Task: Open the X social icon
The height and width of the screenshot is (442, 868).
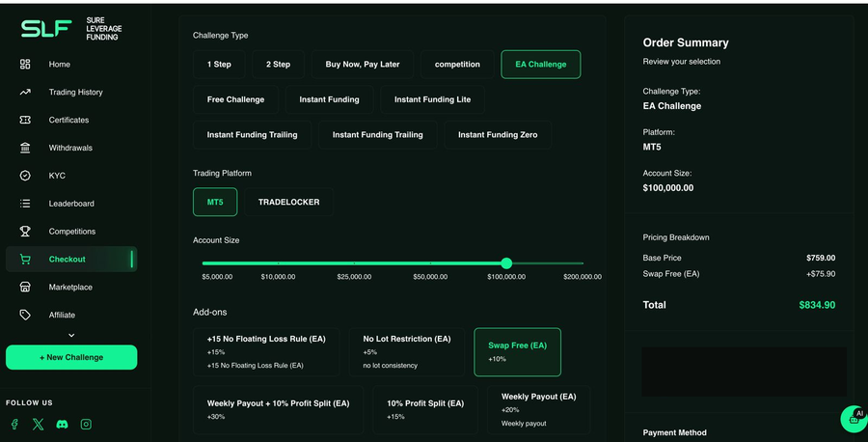Action: click(38, 425)
